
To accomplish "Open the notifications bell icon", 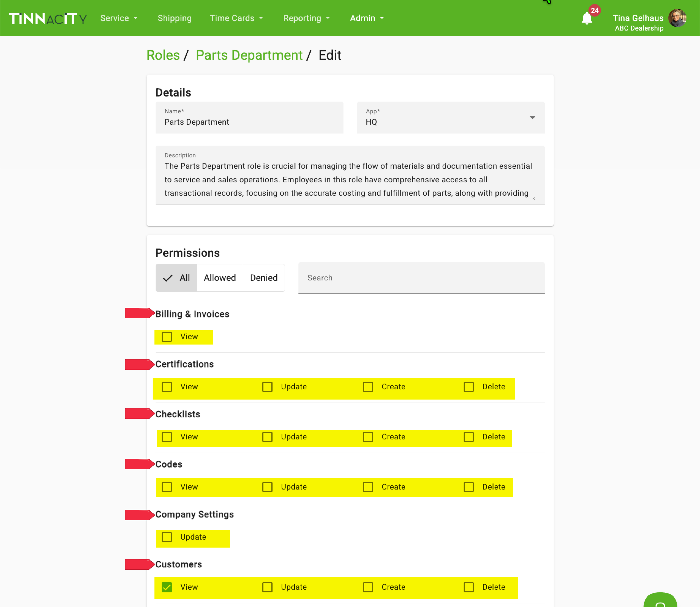I will (587, 18).
